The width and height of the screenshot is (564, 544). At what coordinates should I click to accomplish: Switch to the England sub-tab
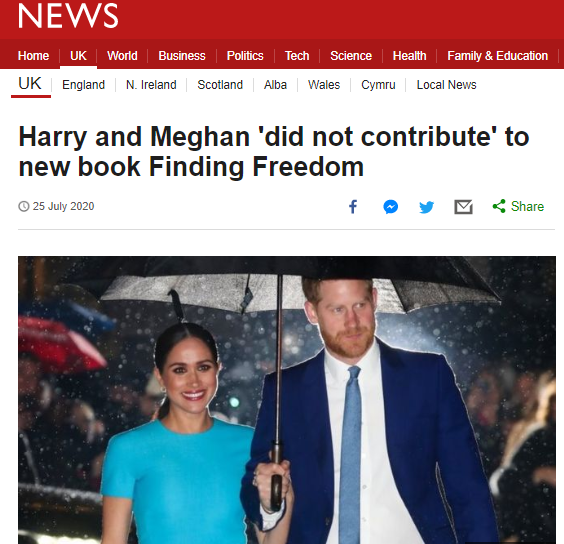tap(83, 85)
